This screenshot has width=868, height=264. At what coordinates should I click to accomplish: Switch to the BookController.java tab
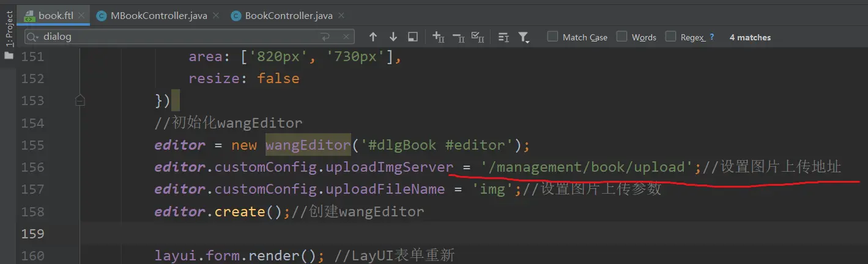coord(289,16)
